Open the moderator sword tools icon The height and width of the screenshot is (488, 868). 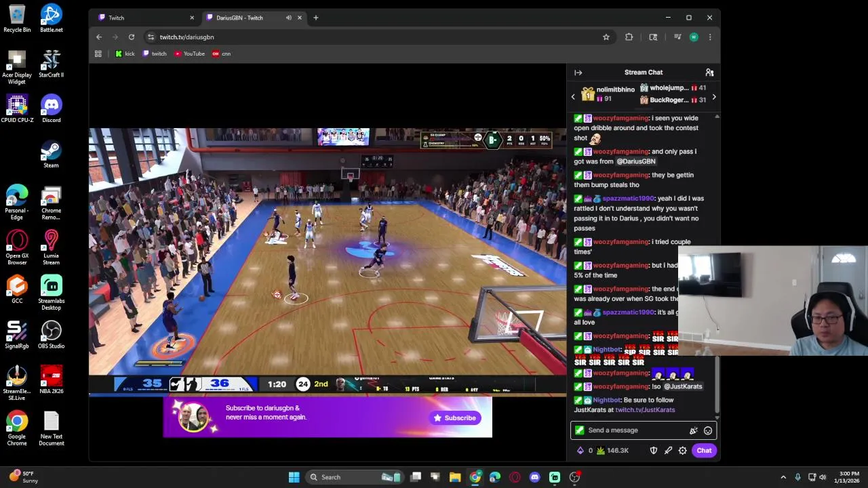pyautogui.click(x=668, y=451)
